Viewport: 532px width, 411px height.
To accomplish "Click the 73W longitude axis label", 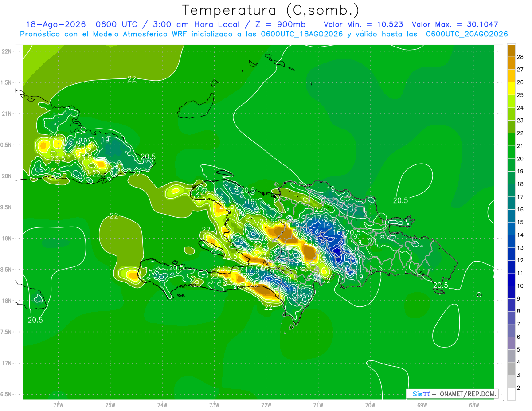I will coord(214,405).
